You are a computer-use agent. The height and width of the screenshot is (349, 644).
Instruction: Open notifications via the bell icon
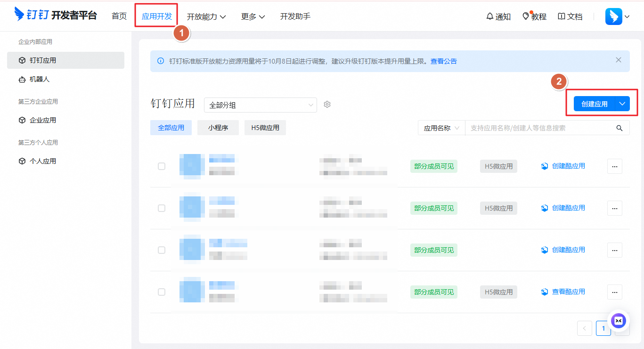tap(490, 16)
